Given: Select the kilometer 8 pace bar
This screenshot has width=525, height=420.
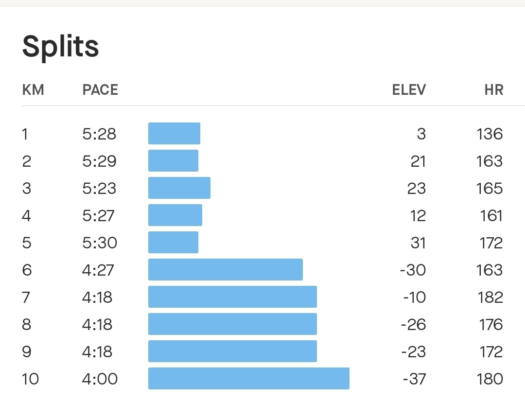Looking at the screenshot, I should coord(233,324).
